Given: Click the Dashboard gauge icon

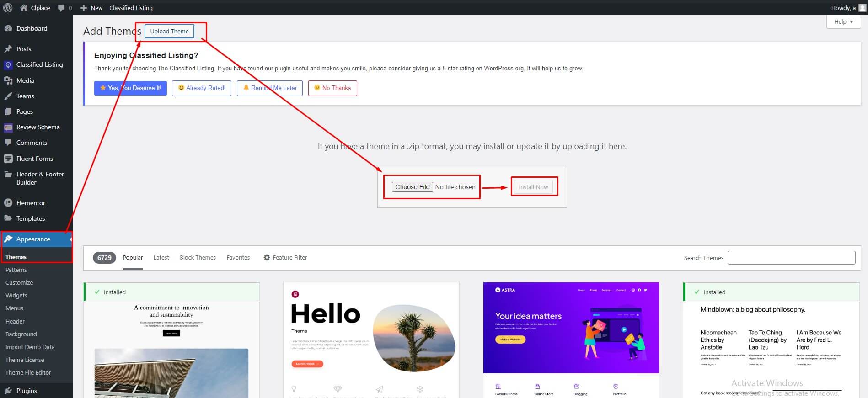Looking at the screenshot, I should pos(8,28).
